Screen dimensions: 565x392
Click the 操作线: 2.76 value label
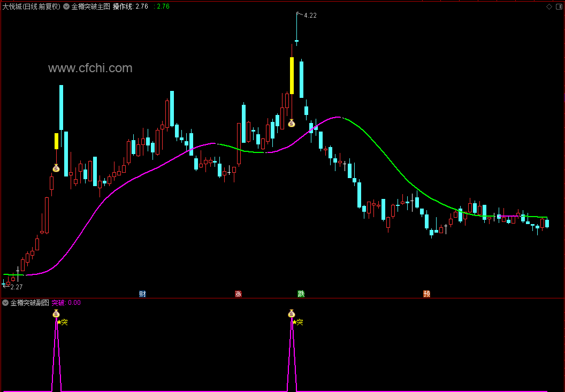(x=131, y=6)
